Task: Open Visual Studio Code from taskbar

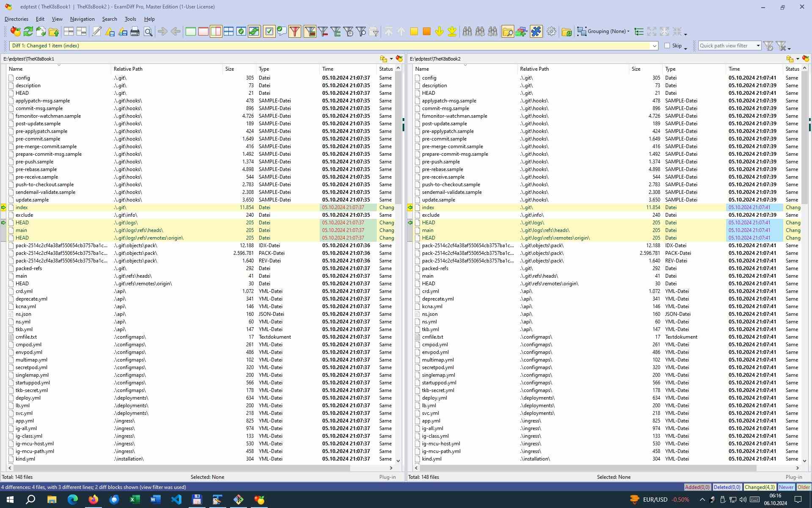Action: click(176, 500)
